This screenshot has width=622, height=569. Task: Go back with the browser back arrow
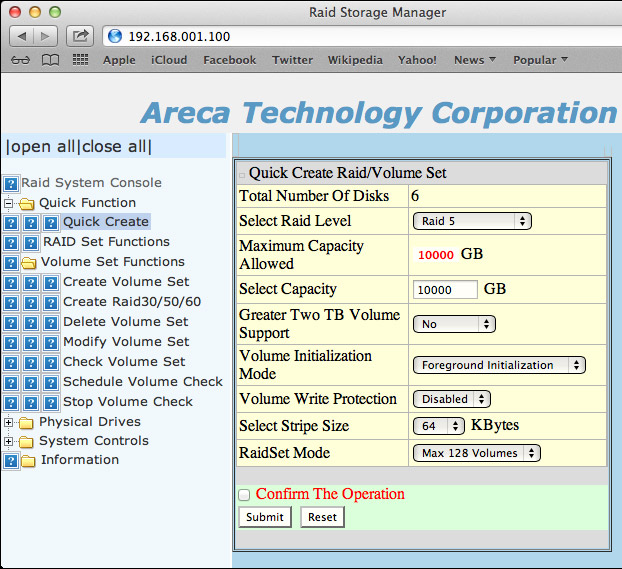pos(21,37)
